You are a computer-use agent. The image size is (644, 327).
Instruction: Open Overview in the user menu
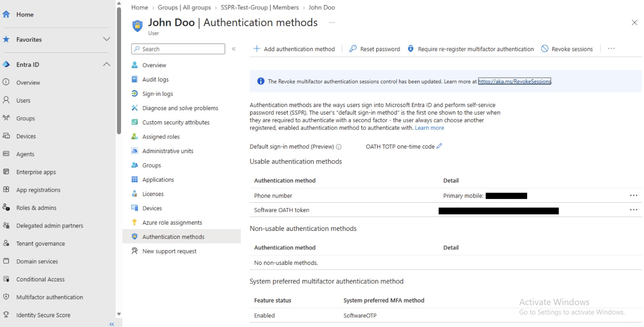(154, 65)
